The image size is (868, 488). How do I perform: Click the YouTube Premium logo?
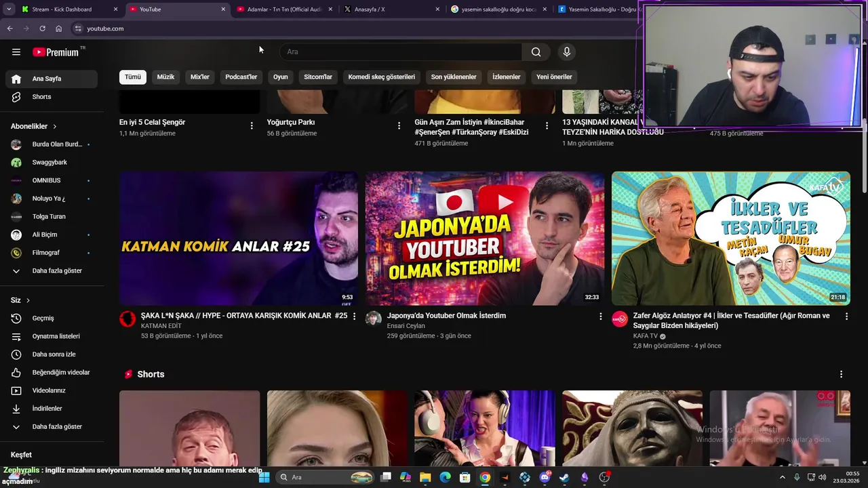click(56, 52)
